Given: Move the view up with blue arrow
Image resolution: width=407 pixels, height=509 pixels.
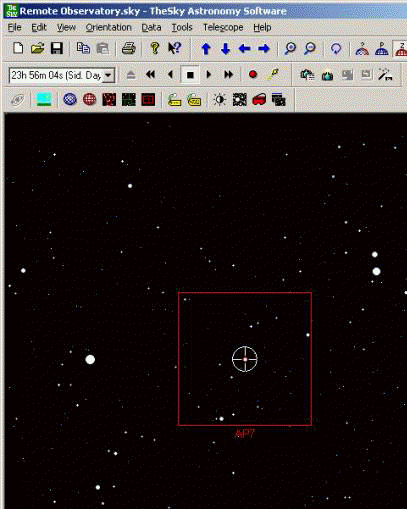Looking at the screenshot, I should (206, 49).
